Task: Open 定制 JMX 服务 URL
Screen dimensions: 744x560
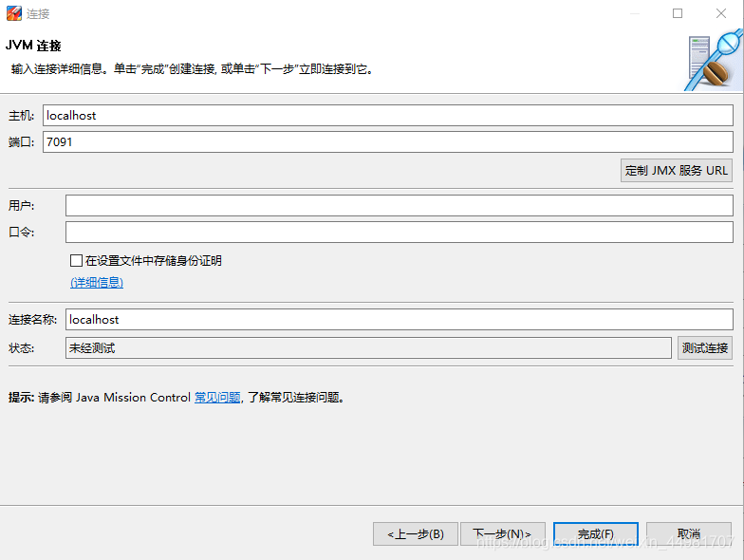Action: [x=676, y=171]
